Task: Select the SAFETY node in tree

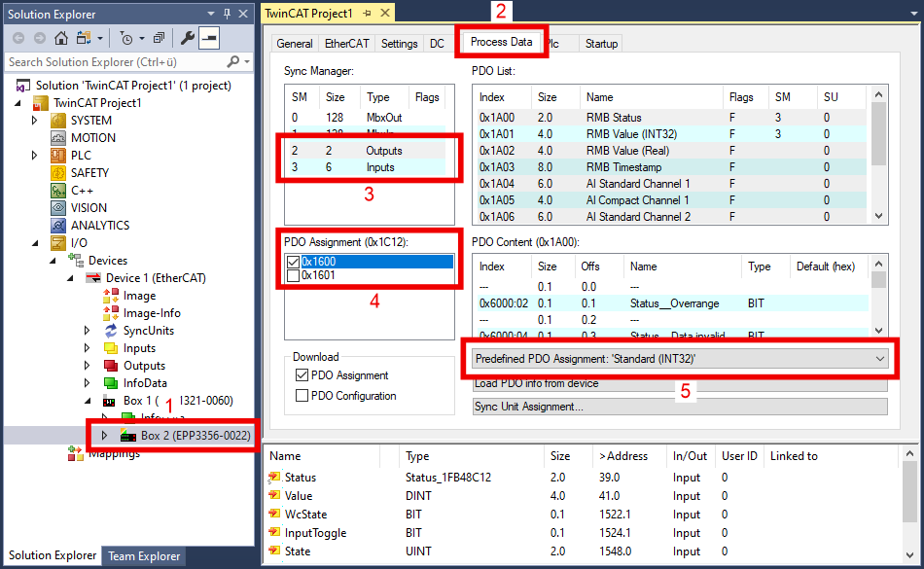Action: coord(89,172)
